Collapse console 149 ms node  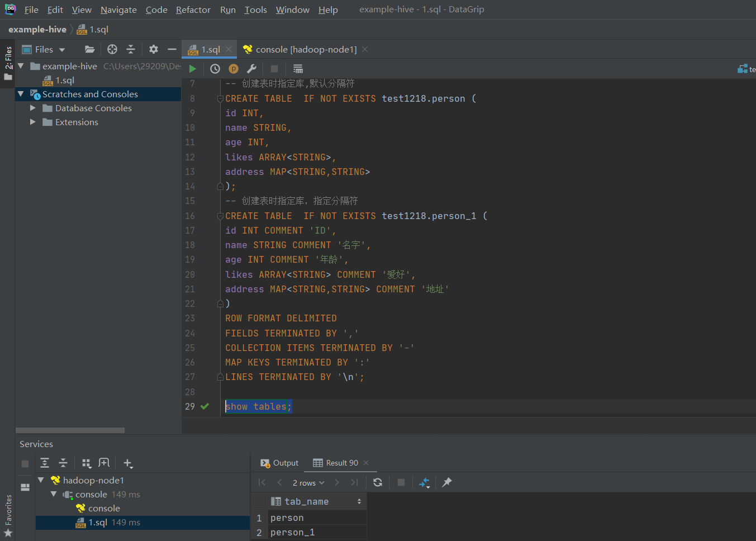54,494
